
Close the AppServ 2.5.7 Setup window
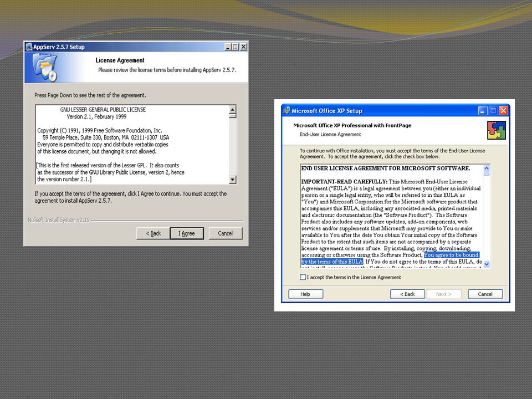coord(243,47)
